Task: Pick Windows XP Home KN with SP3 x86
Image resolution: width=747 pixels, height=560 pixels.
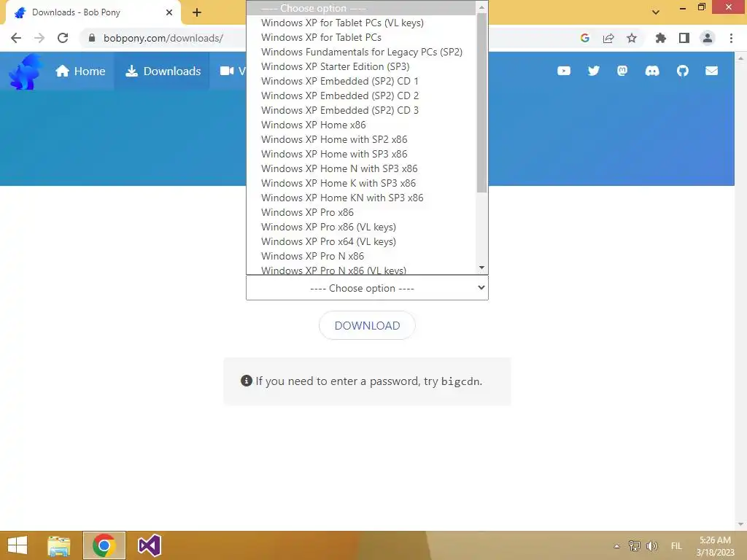Action: point(361,198)
